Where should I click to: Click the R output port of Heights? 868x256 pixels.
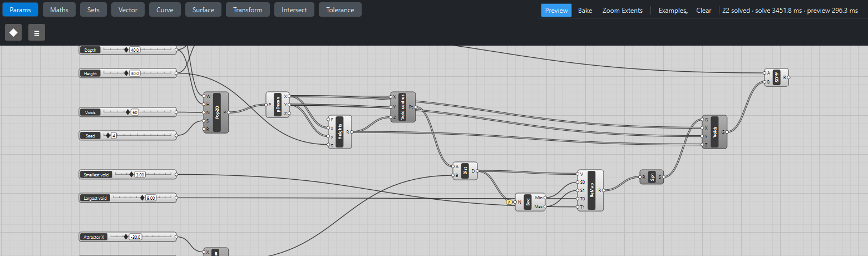[352, 132]
